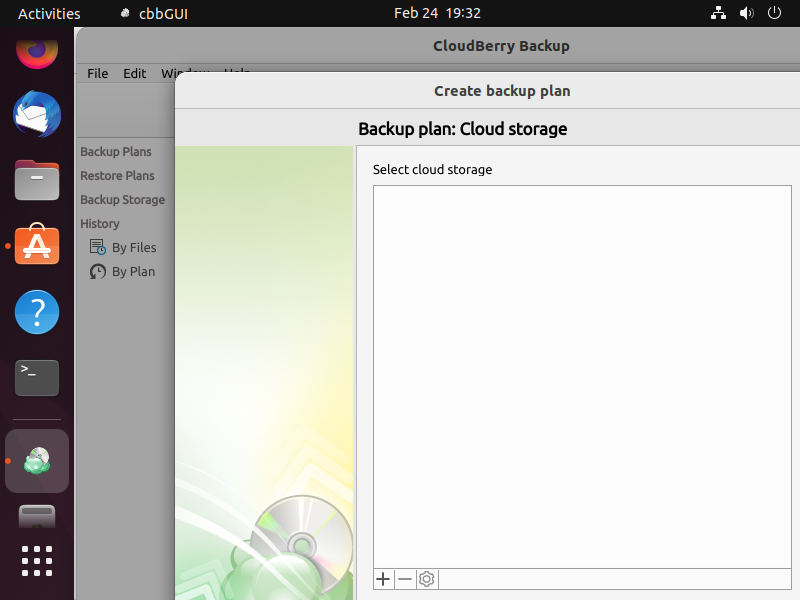Open By Files history view
Screen dimensions: 800x600
pos(134,247)
